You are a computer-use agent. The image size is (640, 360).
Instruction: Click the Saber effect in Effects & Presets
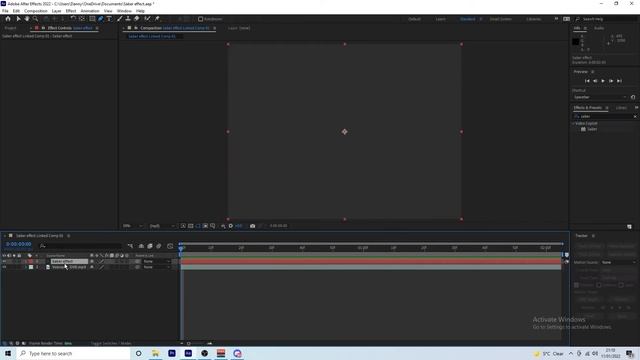point(591,129)
